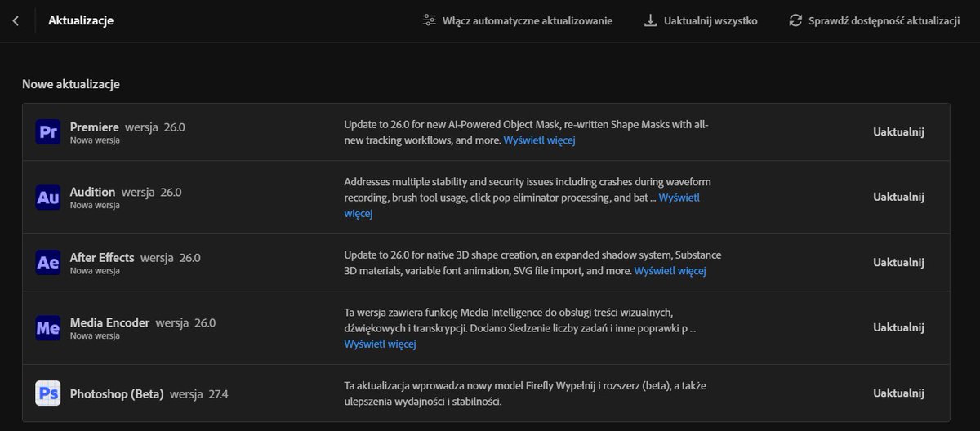This screenshot has width=980, height=431.
Task: Click the Firefly Wypełnij i rozszerz description
Action: point(525,393)
